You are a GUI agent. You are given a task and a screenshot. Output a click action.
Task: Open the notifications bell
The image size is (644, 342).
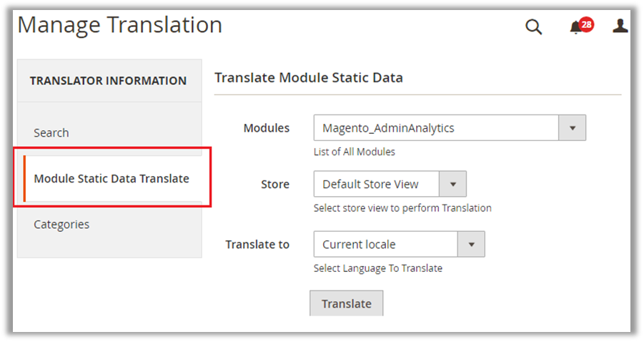[575, 28]
